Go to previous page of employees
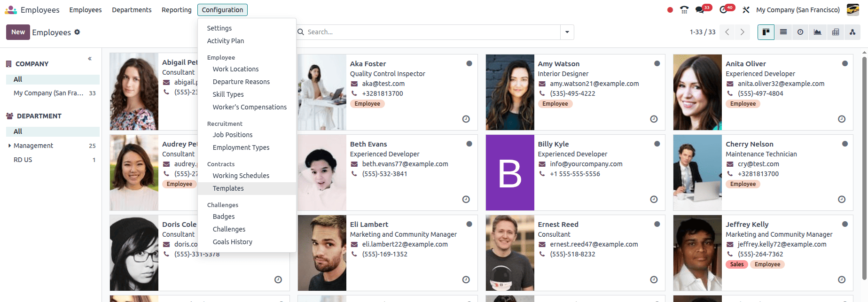Image resolution: width=868 pixels, height=302 pixels. [x=727, y=32]
